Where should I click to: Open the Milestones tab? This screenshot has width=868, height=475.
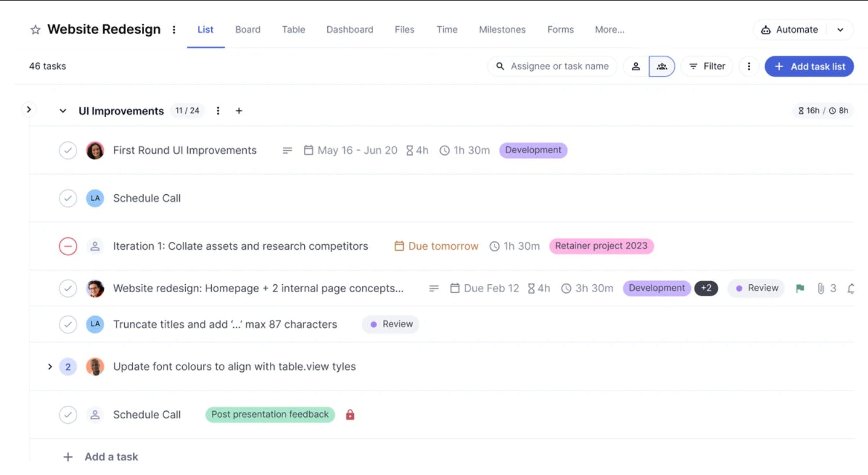[x=502, y=30]
